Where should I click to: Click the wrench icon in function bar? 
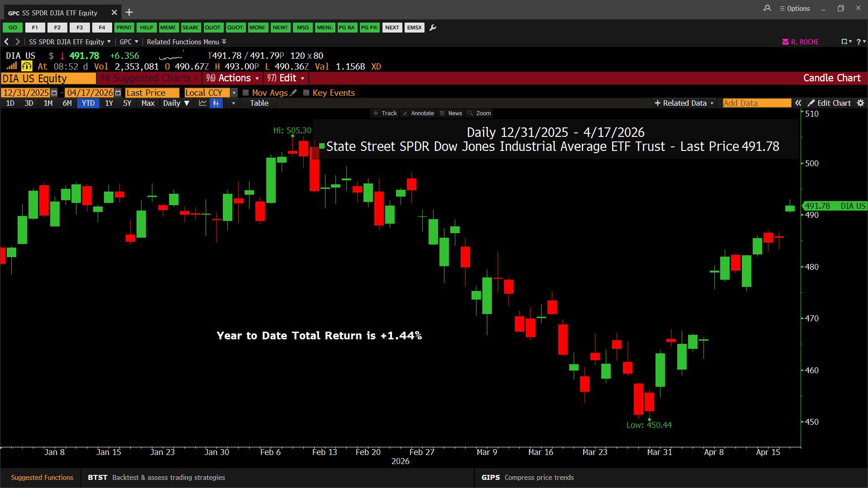tap(433, 28)
